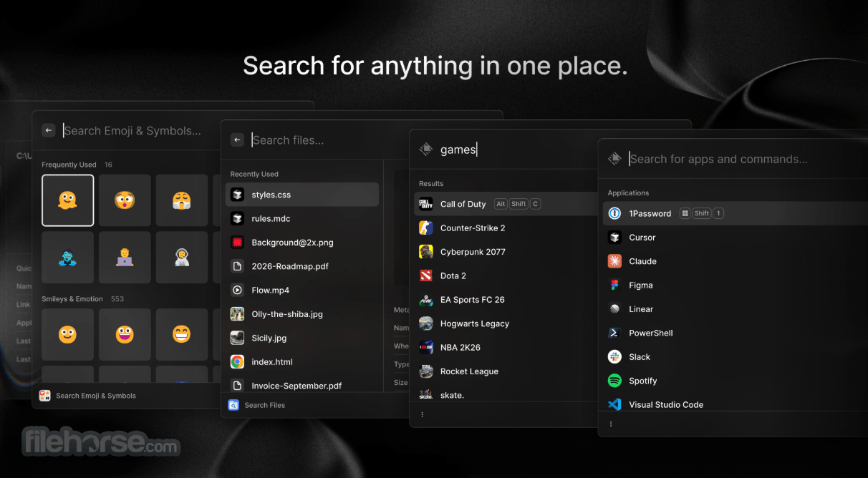Viewport: 868px width, 478px height.
Task: Open 2026-Roadmap.pdf file
Action: pos(302,266)
